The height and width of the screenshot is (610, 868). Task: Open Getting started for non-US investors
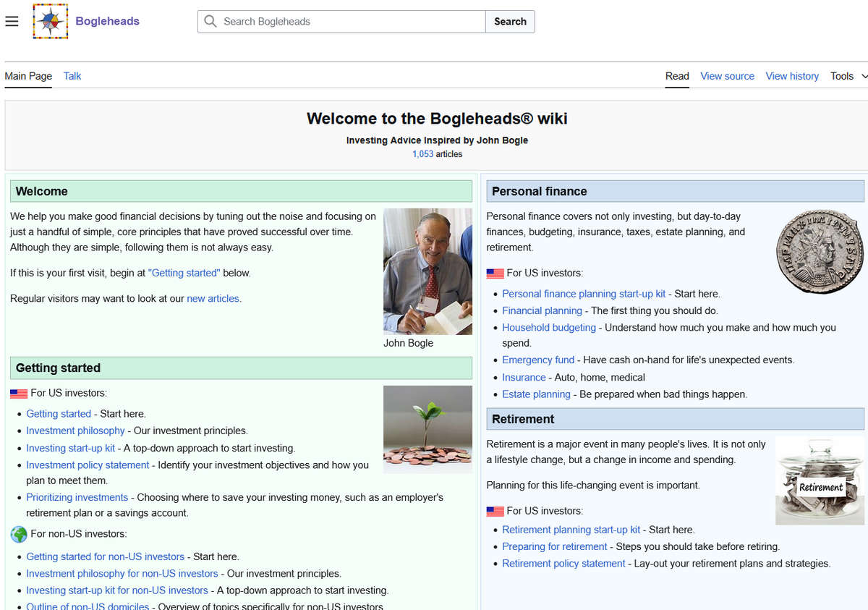tap(105, 556)
